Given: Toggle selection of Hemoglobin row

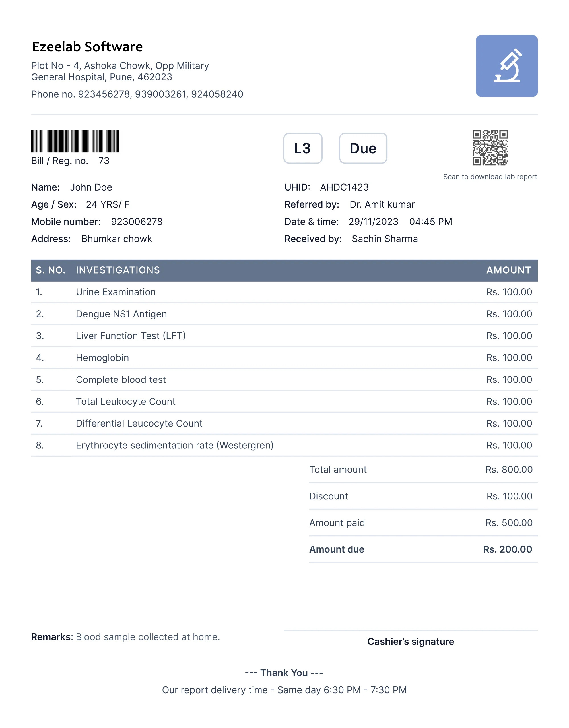Looking at the screenshot, I should [x=102, y=358].
